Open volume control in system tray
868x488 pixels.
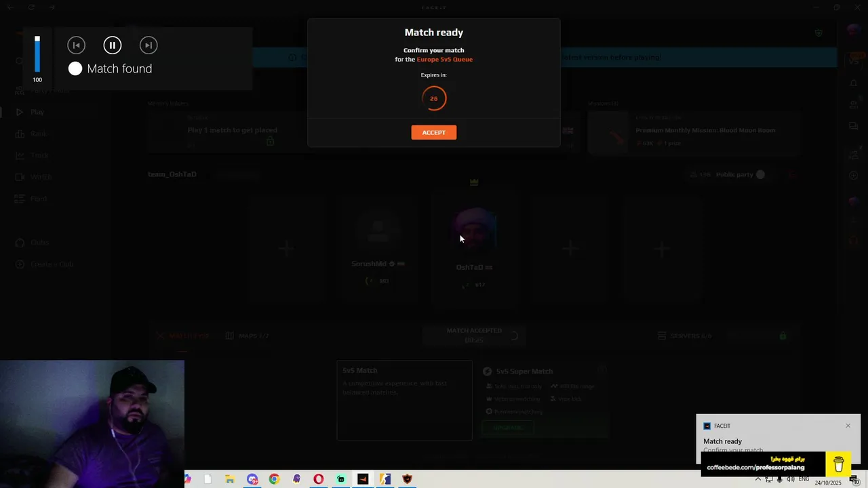tap(791, 479)
